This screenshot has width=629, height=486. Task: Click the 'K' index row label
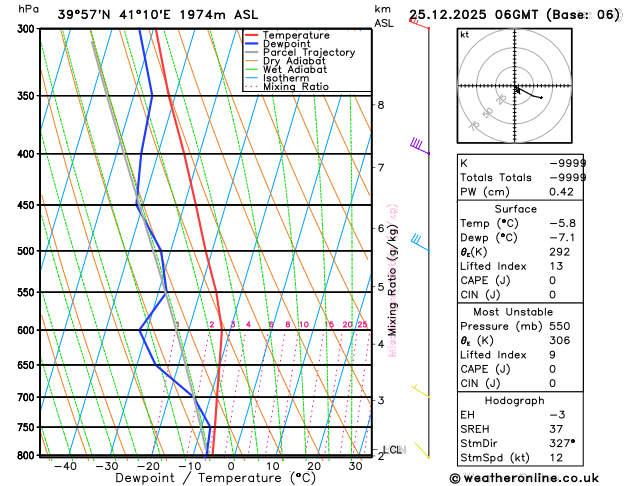(x=464, y=163)
